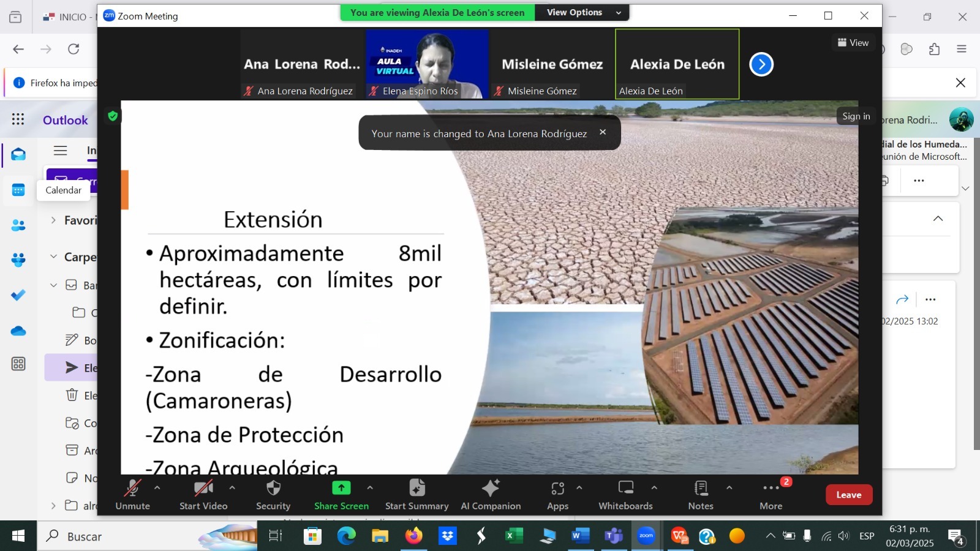Open Zoom Security options

coord(273,495)
